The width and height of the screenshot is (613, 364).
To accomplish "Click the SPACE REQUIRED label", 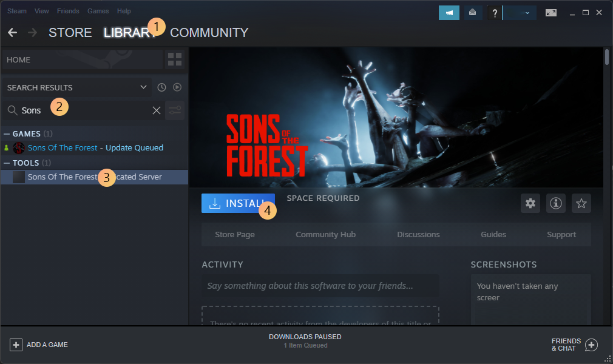I will (323, 198).
